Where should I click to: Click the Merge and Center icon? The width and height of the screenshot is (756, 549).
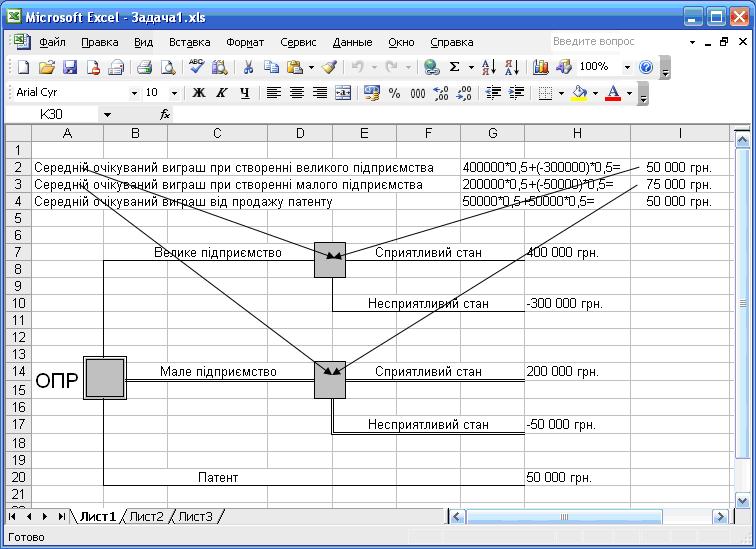[343, 93]
